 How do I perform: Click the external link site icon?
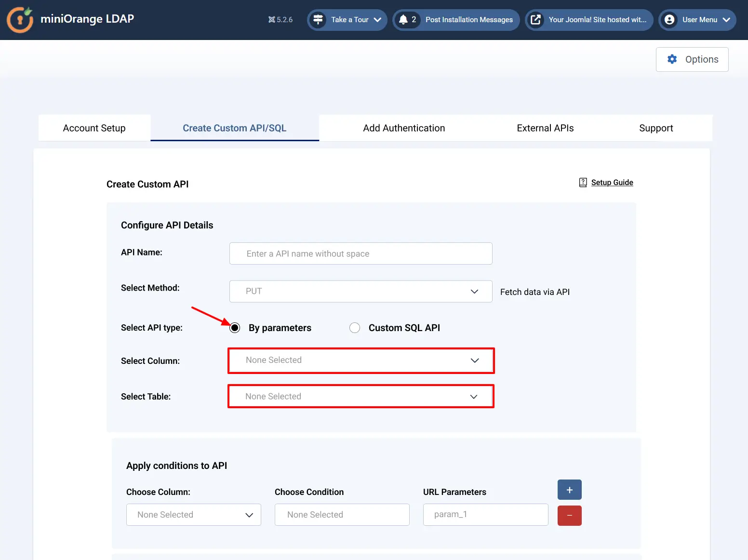pos(535,20)
